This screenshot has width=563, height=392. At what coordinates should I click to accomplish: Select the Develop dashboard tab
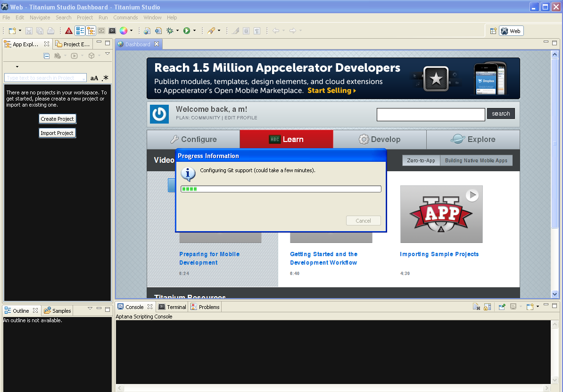point(380,140)
